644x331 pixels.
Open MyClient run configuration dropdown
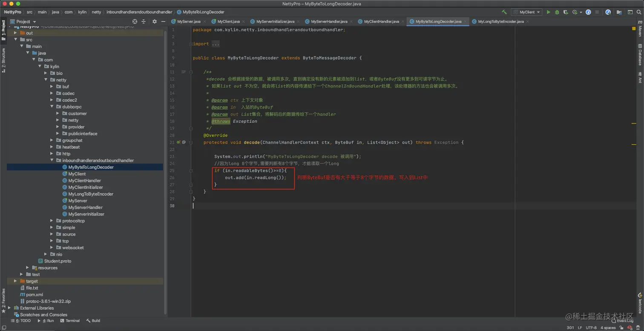[527, 12]
